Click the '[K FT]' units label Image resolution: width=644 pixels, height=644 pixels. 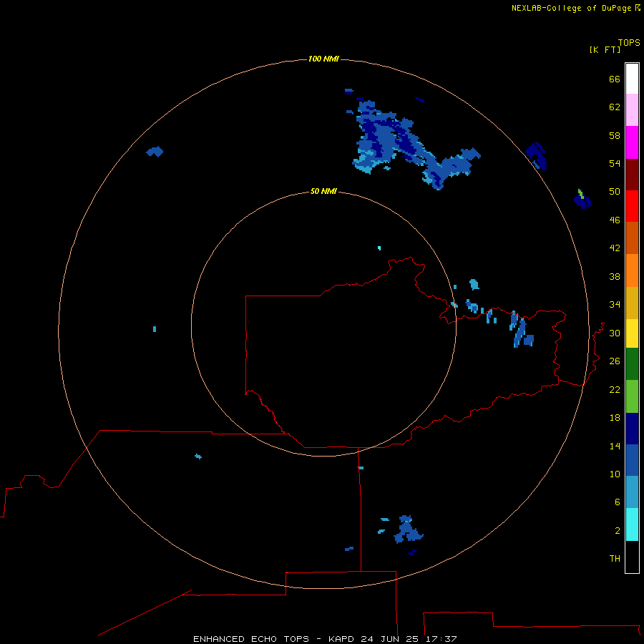605,49
